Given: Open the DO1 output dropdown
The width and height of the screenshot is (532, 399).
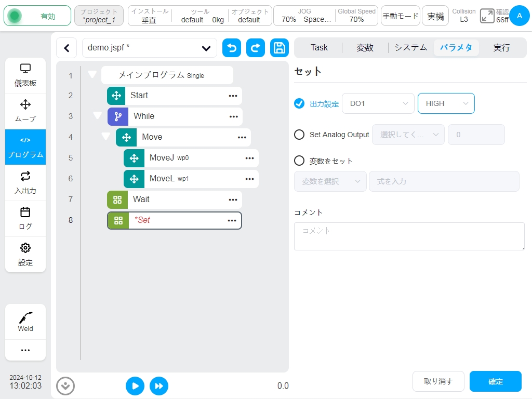Looking at the screenshot, I should (x=378, y=103).
